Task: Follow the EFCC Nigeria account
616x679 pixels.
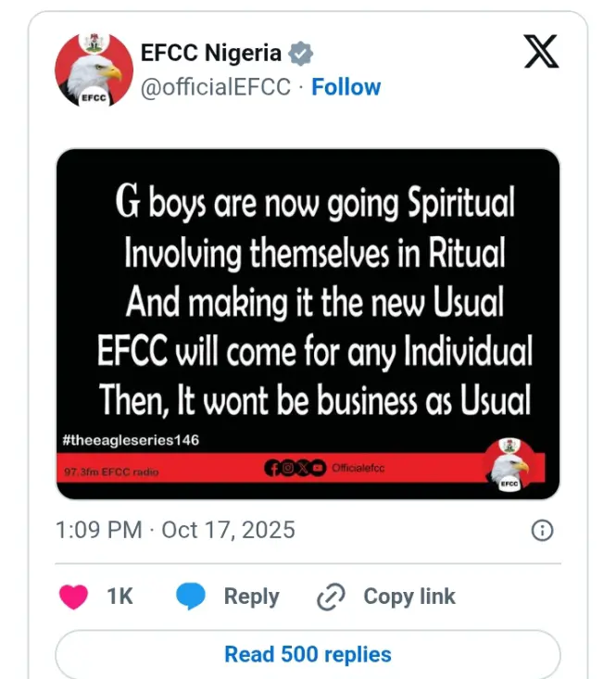Action: (x=346, y=87)
